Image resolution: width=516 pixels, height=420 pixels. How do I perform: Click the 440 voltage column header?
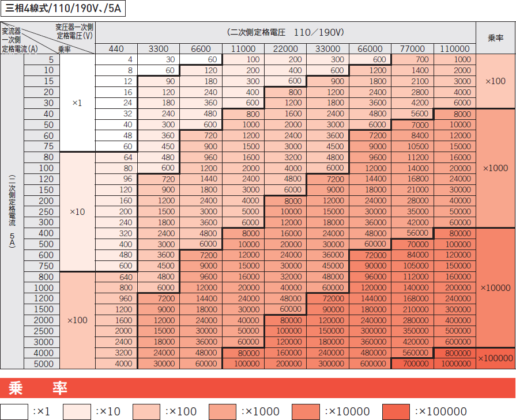116,49
